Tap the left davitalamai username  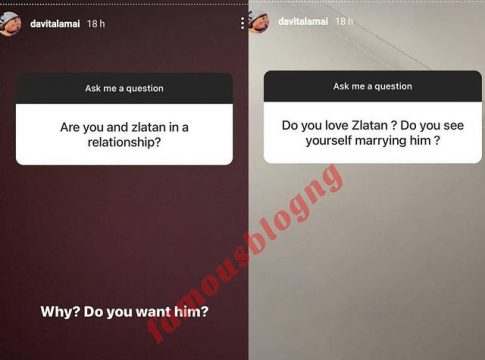[55, 24]
